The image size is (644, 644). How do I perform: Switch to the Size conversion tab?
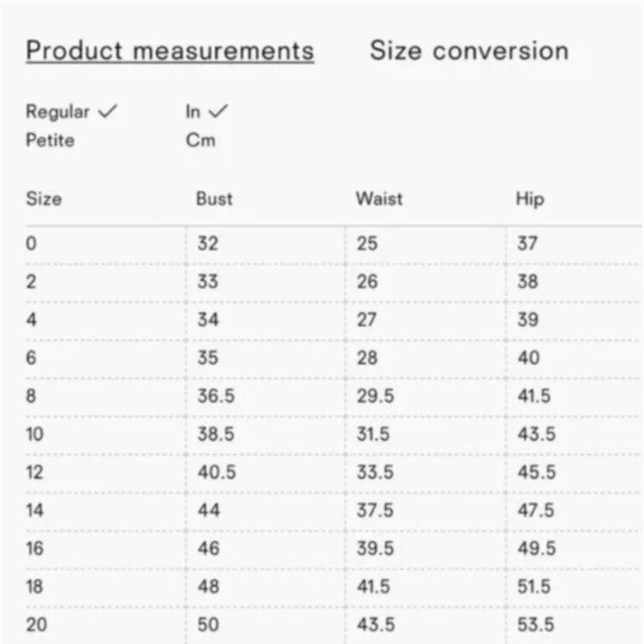click(x=469, y=51)
